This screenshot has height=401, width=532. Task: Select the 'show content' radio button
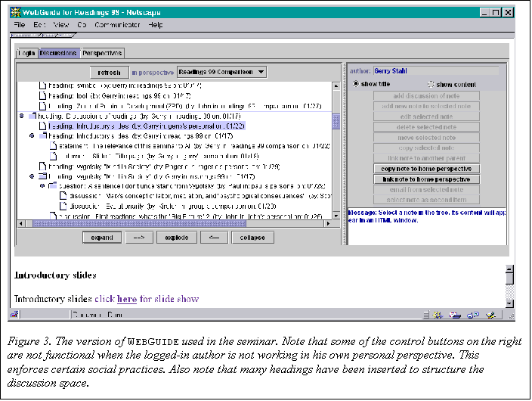click(x=431, y=84)
